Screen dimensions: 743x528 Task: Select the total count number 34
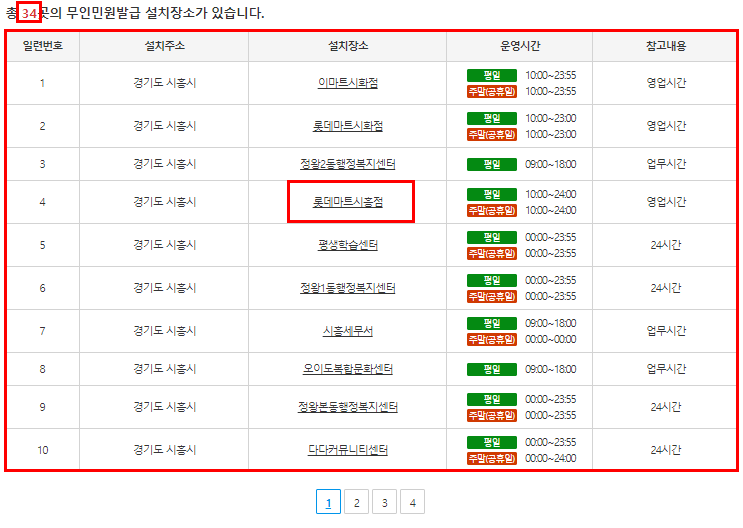tap(29, 13)
